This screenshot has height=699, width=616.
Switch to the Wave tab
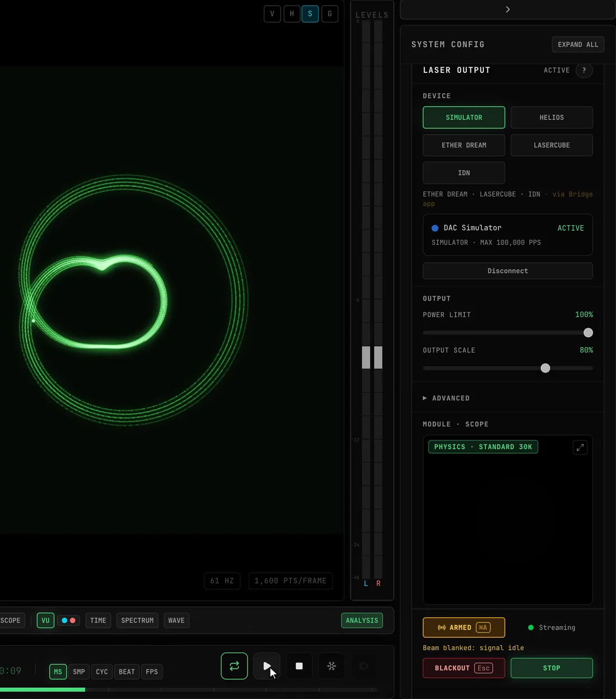pos(176,621)
